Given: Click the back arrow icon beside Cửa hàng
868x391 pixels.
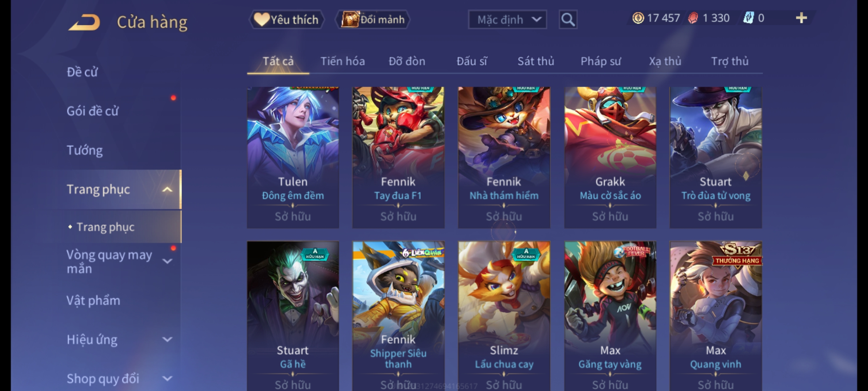Looking at the screenshot, I should click(x=84, y=22).
